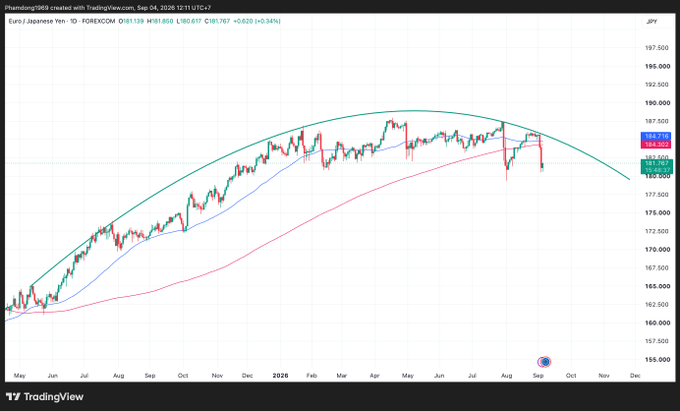
Task: Click the 177.500 price axis label
Action: click(657, 195)
